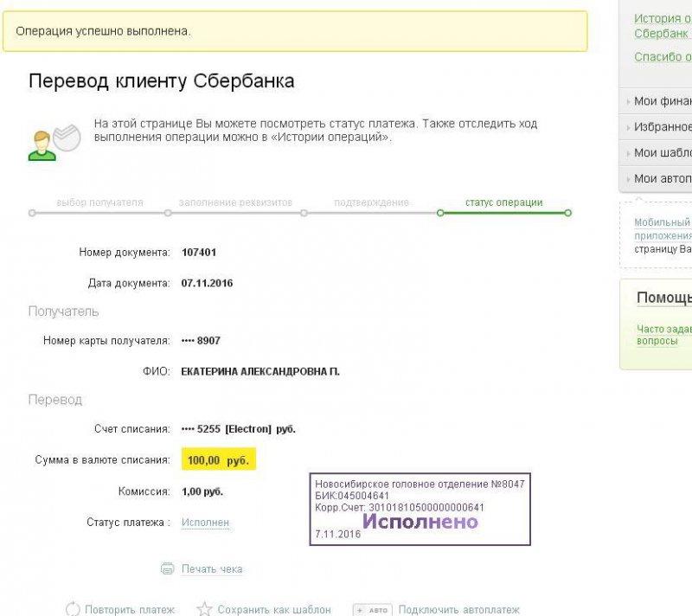Expand the Избранное sidebar section

pyautogui.click(x=656, y=127)
